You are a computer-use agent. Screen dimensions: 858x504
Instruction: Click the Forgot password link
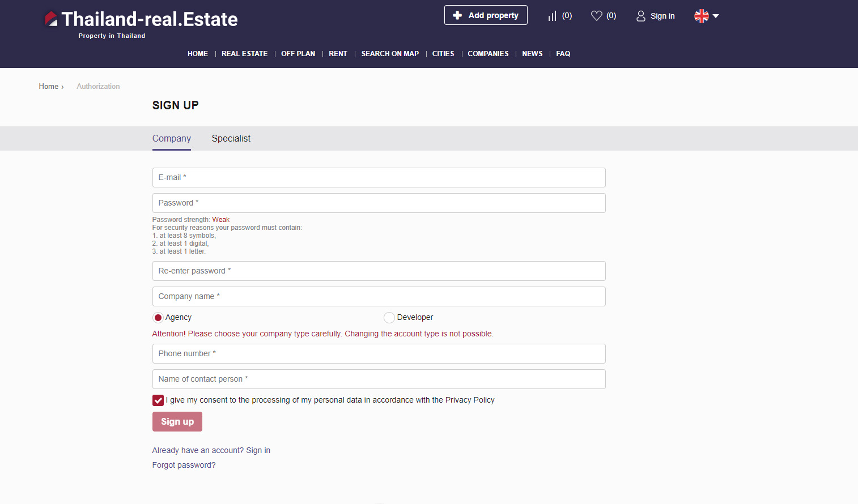(x=184, y=465)
